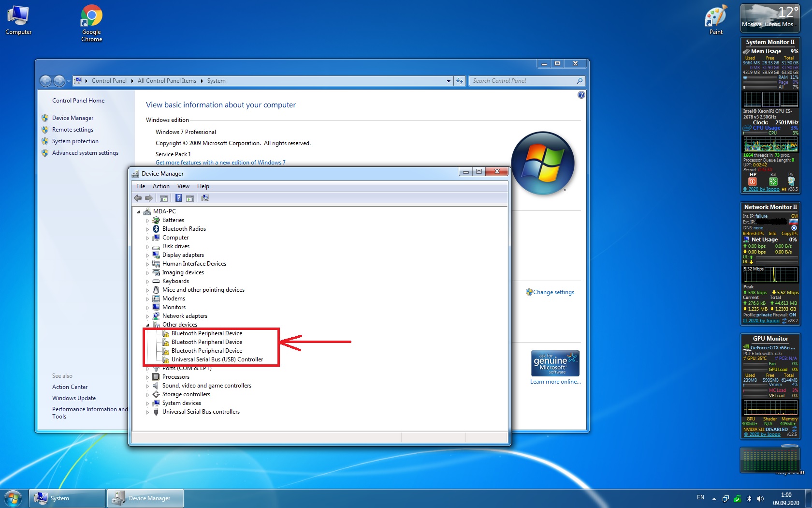The height and width of the screenshot is (508, 812).
Task: Open the View menu in Device Manager
Action: click(183, 186)
